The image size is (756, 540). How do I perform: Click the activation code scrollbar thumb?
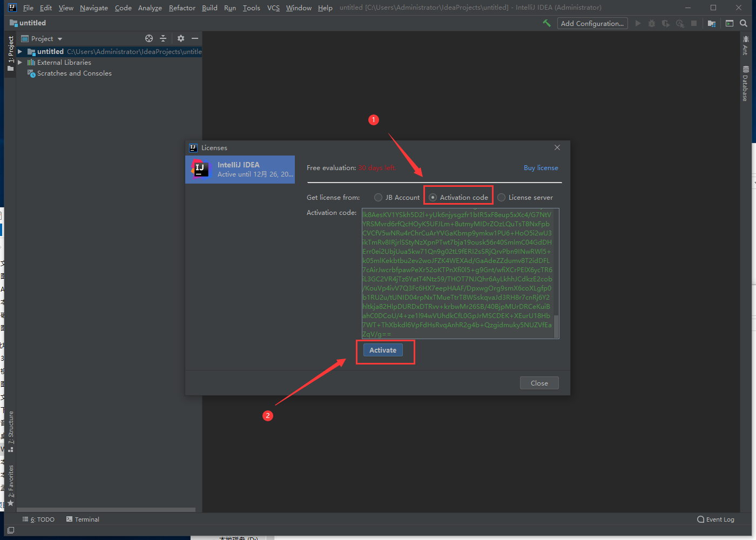click(x=556, y=326)
